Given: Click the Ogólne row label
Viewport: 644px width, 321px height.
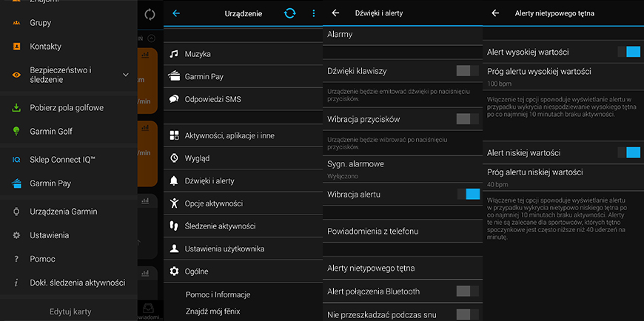Looking at the screenshot, I should coord(197,271).
